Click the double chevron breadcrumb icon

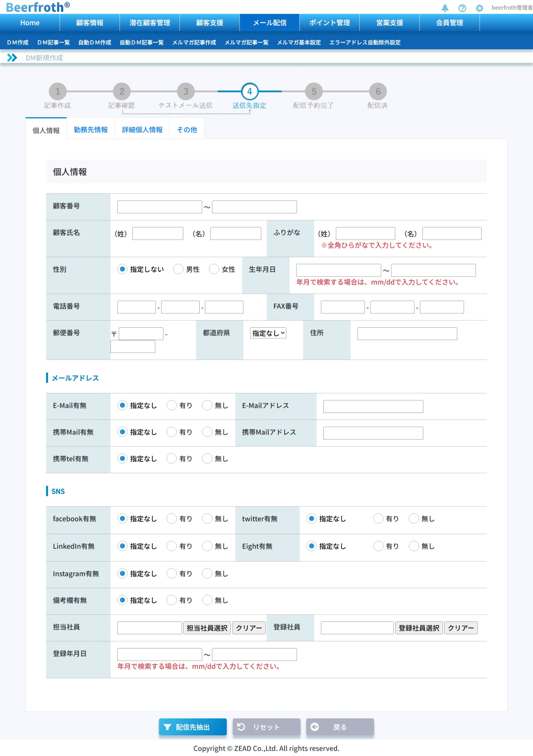pos(12,58)
